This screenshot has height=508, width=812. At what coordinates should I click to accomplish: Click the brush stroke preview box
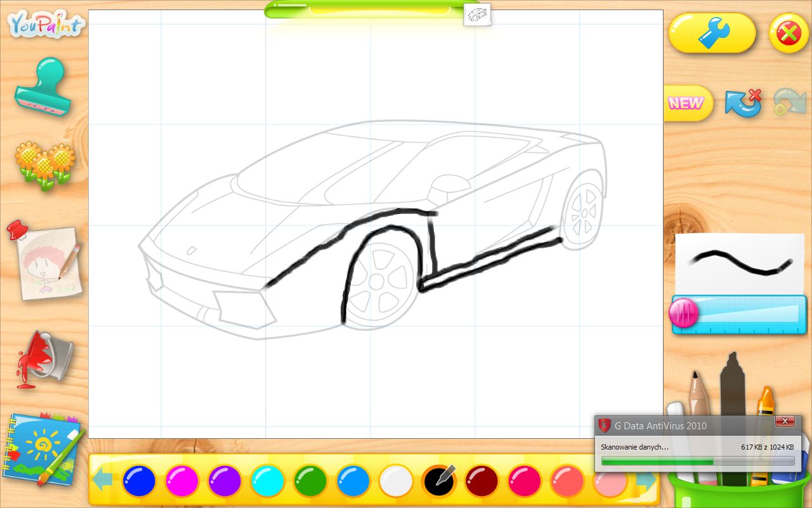click(x=739, y=263)
